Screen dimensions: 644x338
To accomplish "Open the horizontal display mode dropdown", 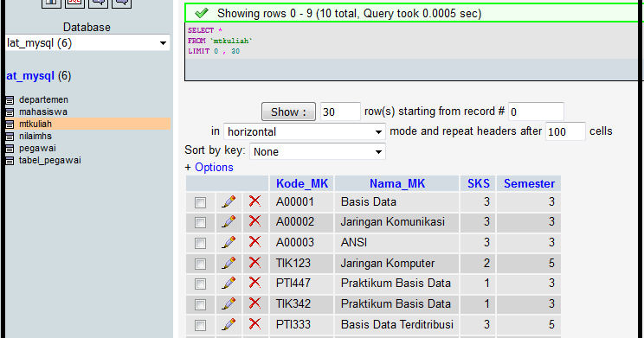I will point(305,131).
